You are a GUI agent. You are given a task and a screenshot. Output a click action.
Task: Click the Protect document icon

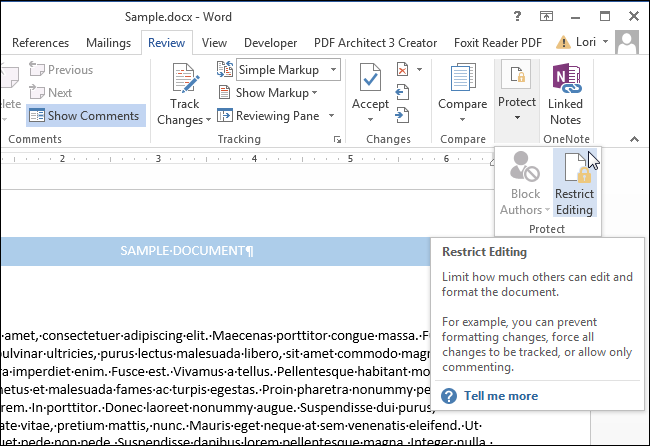click(518, 80)
